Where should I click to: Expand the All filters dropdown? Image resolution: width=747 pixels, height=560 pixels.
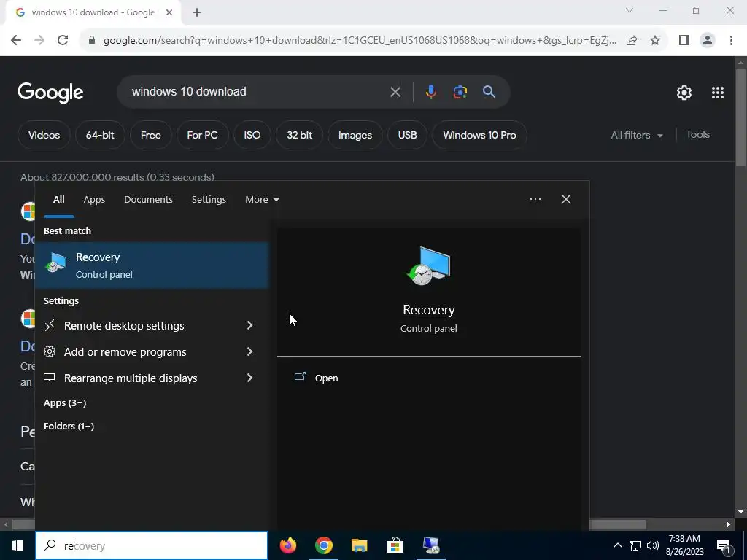pos(637,135)
